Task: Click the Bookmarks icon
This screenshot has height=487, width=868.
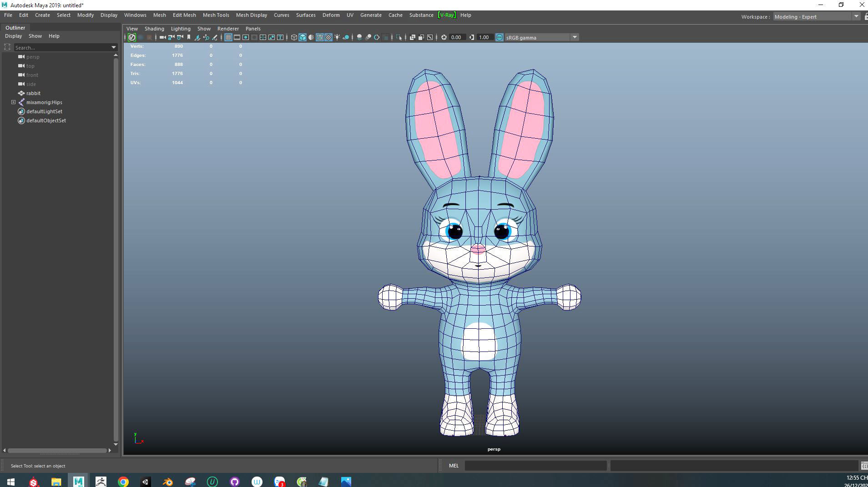Action: [x=189, y=37]
